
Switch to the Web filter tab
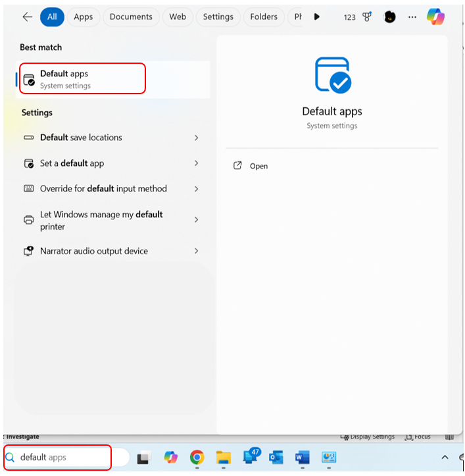(x=178, y=16)
